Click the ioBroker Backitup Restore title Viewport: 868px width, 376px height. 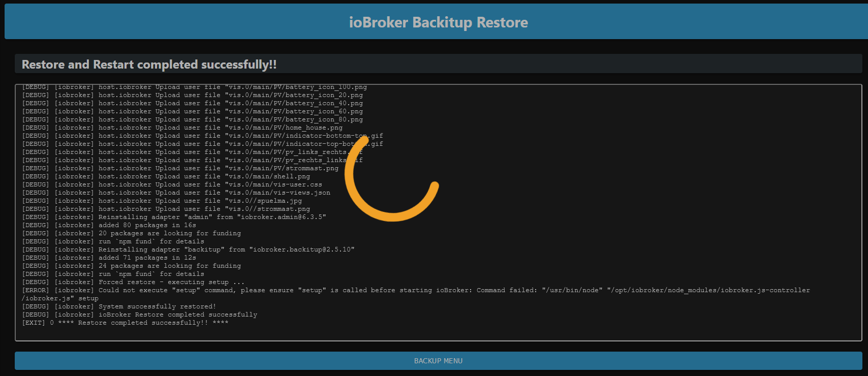pyautogui.click(x=438, y=22)
